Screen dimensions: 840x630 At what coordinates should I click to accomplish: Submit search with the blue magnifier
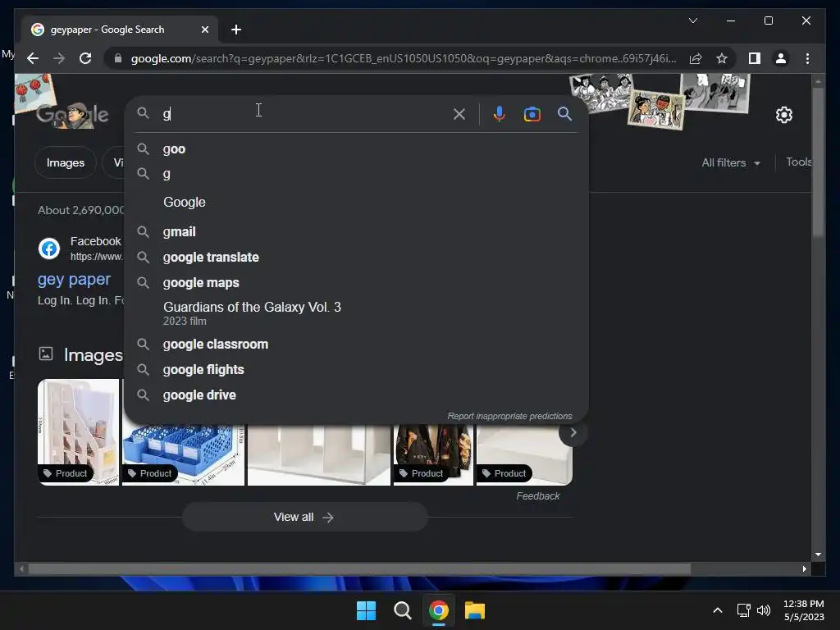pos(564,113)
